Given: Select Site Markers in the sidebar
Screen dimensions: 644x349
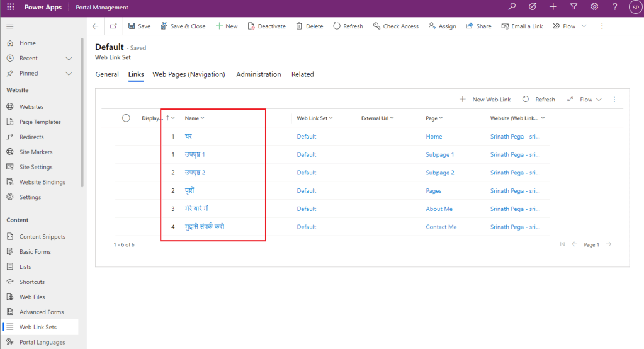Looking at the screenshot, I should [36, 152].
